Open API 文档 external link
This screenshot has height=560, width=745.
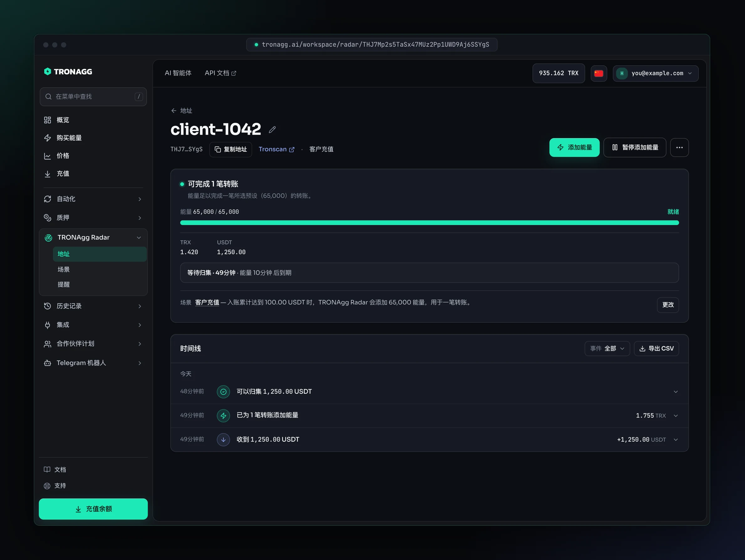220,73
